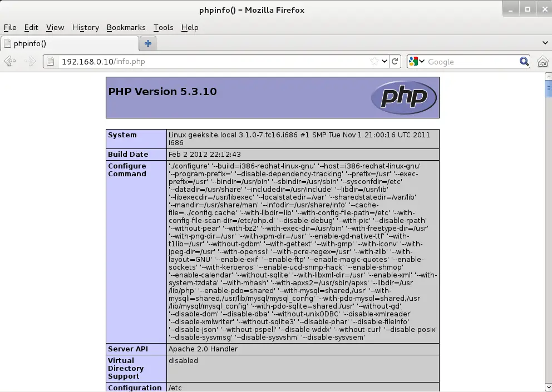The height and width of the screenshot is (392, 552).
Task: Close the Firefox window
Action: click(544, 9)
